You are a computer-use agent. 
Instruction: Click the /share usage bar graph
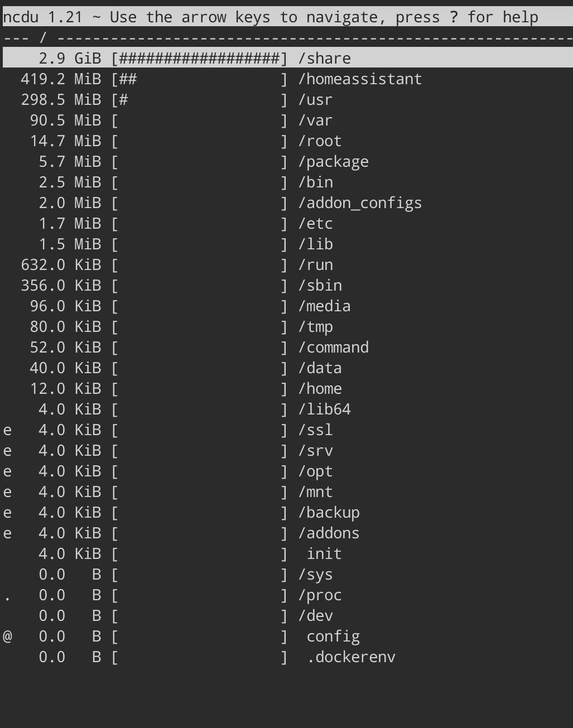coord(199,59)
